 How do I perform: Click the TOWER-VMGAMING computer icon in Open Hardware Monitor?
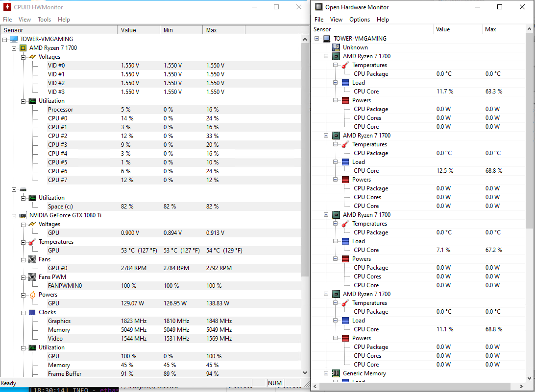327,39
